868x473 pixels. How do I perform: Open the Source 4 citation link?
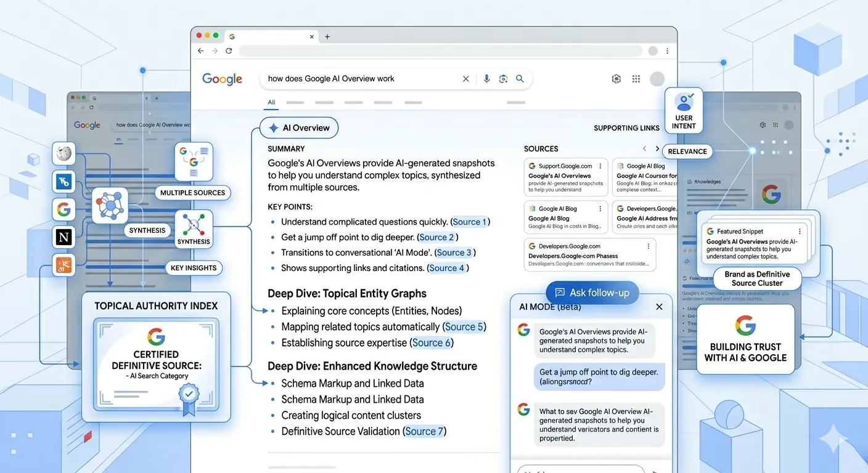pyautogui.click(x=447, y=268)
